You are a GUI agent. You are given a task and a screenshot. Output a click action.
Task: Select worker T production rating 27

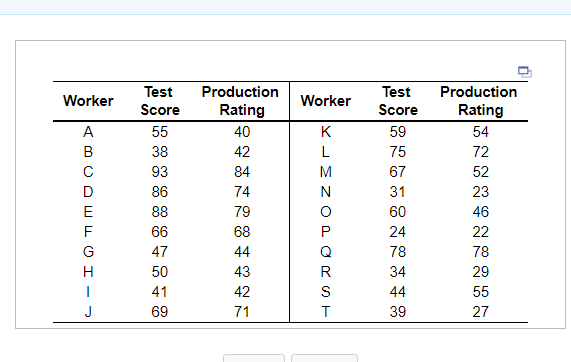pos(481,312)
